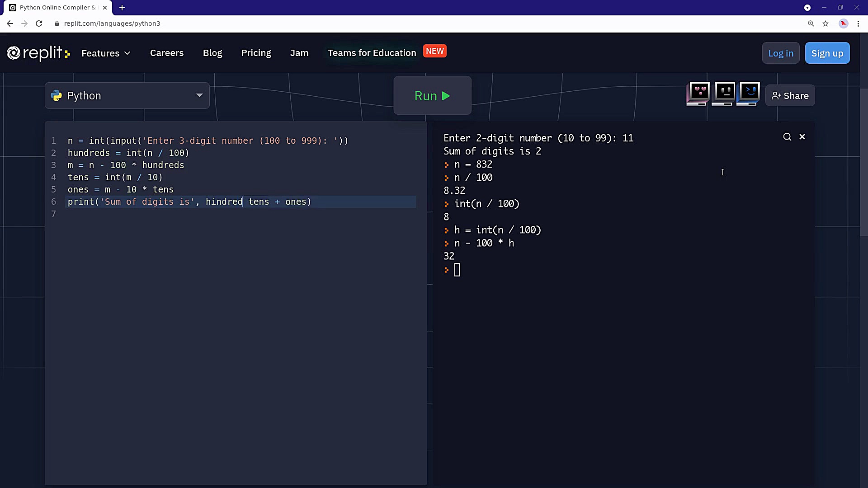Open the browser profile avatar
The height and width of the screenshot is (488, 868).
(x=843, y=23)
